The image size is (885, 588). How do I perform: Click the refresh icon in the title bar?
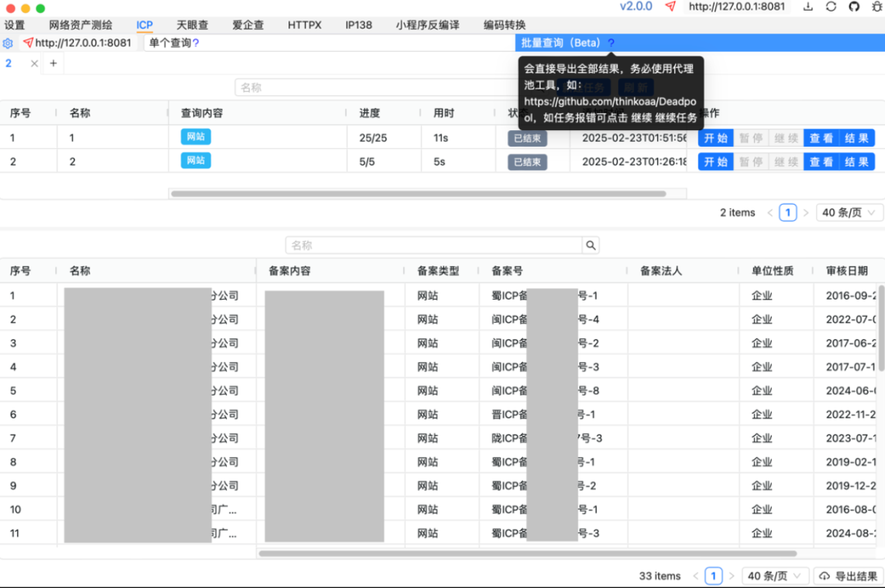[x=831, y=7]
